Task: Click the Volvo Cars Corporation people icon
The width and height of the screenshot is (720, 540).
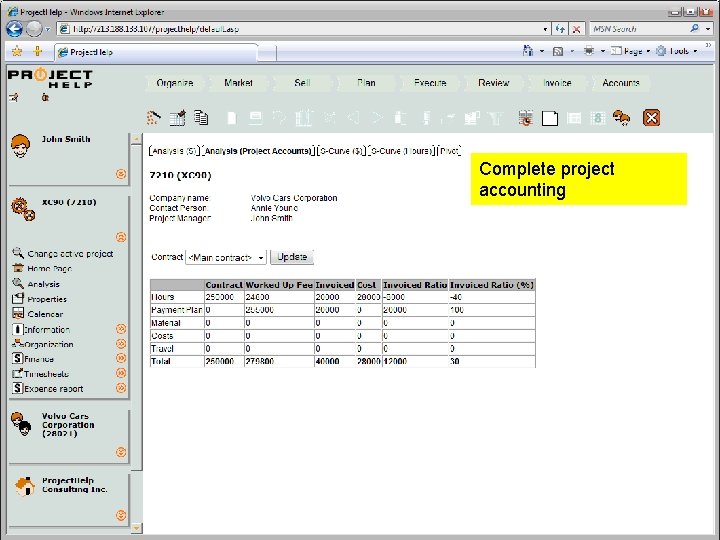Action: (21, 424)
